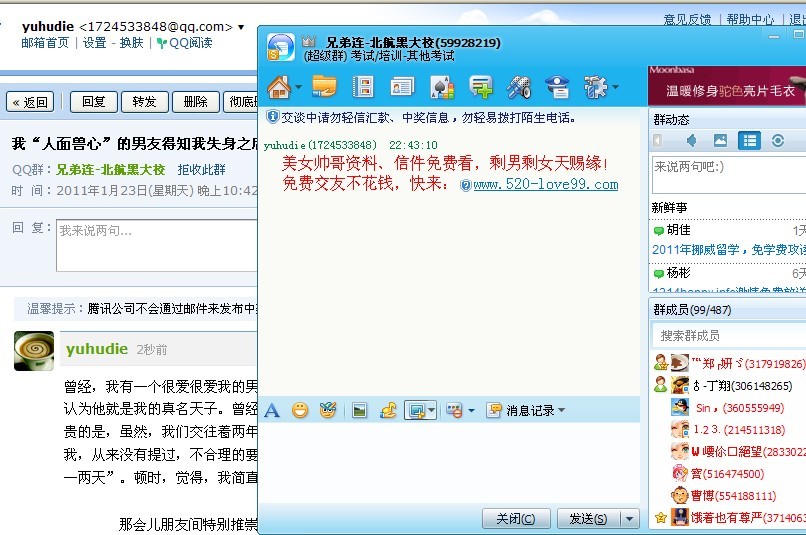Click the sound speaker icon in 群动态
The height and width of the screenshot is (535, 806).
[691, 140]
